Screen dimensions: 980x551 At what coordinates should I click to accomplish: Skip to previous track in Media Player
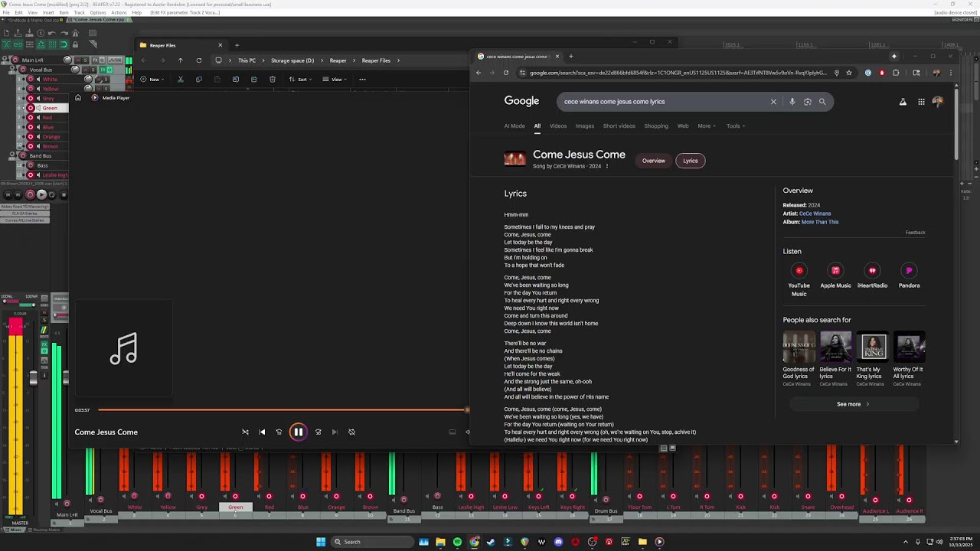click(x=262, y=432)
